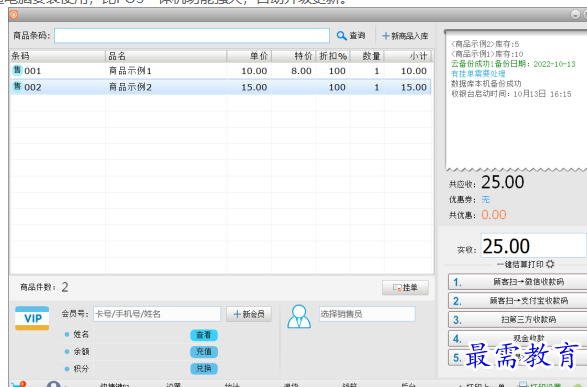Click barcode cell 001
The height and width of the screenshot is (387, 587).
(33, 71)
